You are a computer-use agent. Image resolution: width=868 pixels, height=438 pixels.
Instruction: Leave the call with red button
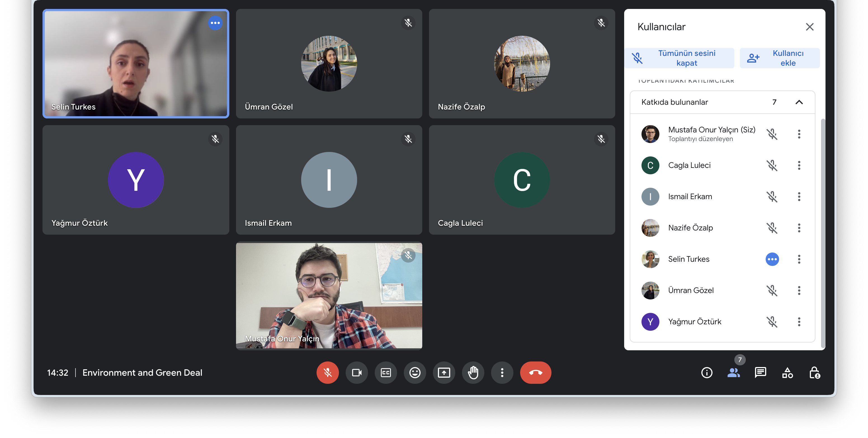coord(536,373)
